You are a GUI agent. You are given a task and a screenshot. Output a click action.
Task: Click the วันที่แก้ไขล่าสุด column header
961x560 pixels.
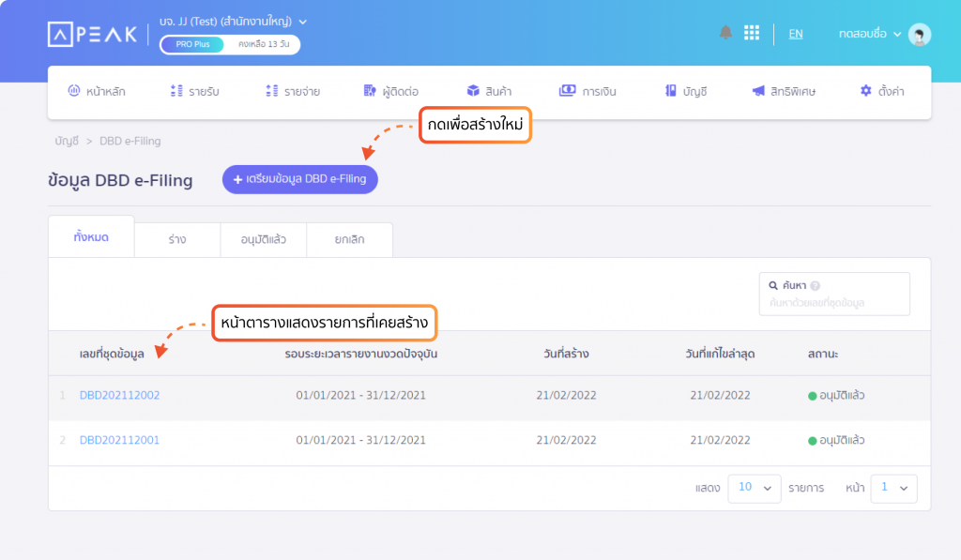coord(720,355)
